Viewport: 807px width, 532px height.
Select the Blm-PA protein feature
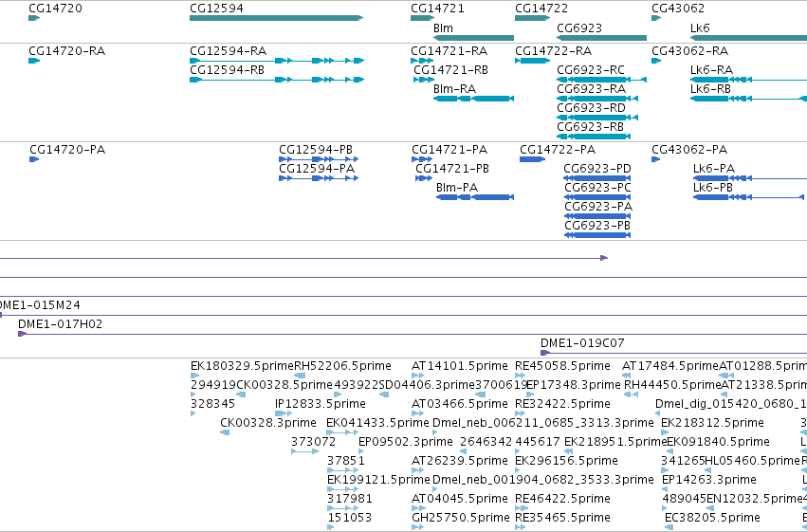coord(474,197)
